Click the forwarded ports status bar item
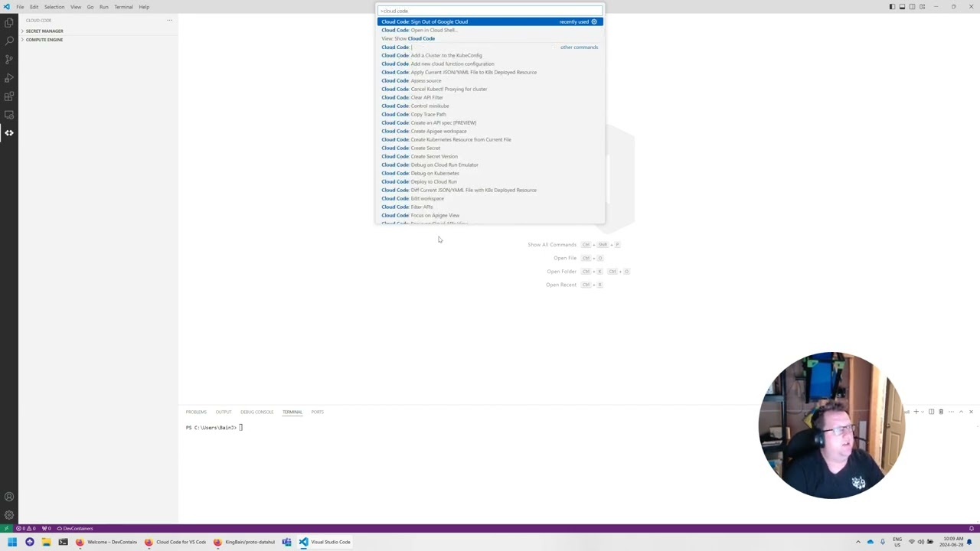Screen dimensions: 980x551 [47, 528]
